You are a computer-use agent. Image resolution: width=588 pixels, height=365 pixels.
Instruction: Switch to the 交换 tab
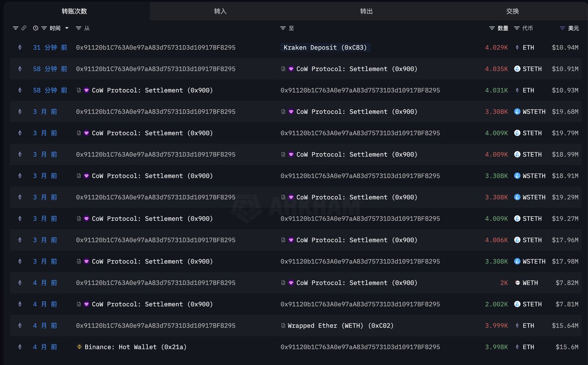[512, 11]
